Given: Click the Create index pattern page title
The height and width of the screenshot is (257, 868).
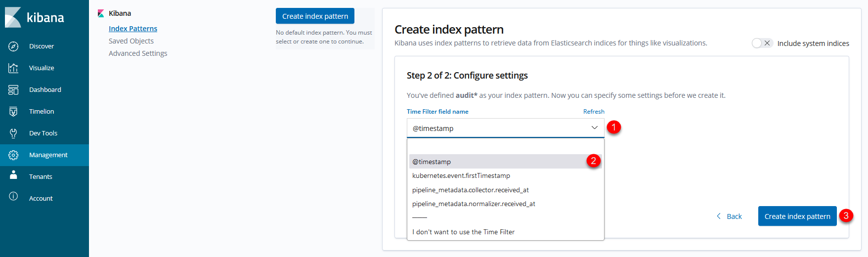Looking at the screenshot, I should 449,30.
